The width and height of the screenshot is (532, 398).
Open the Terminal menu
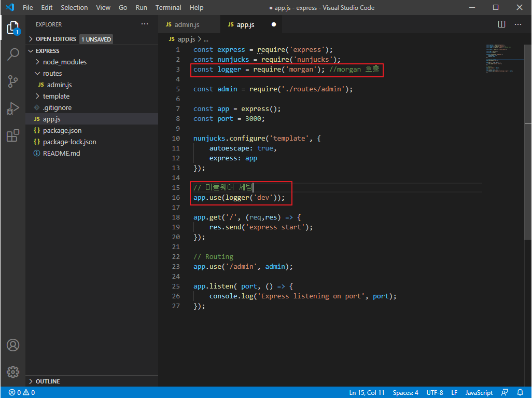point(169,7)
